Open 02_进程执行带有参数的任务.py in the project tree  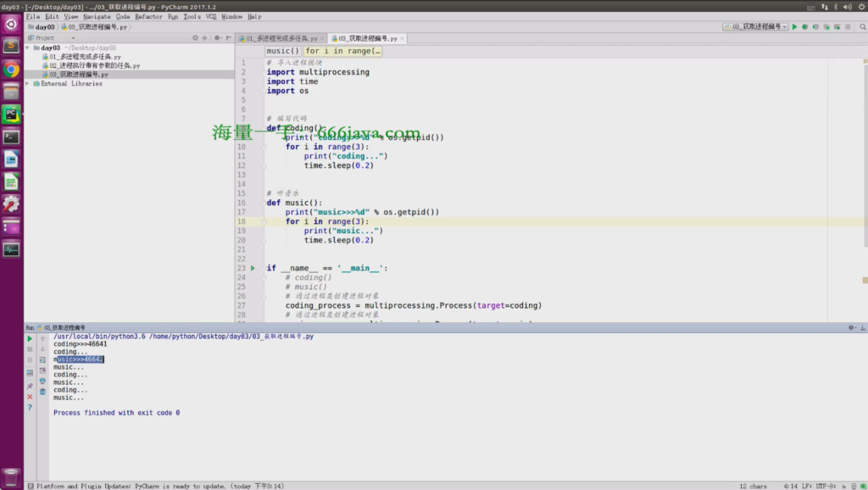pyautogui.click(x=94, y=65)
